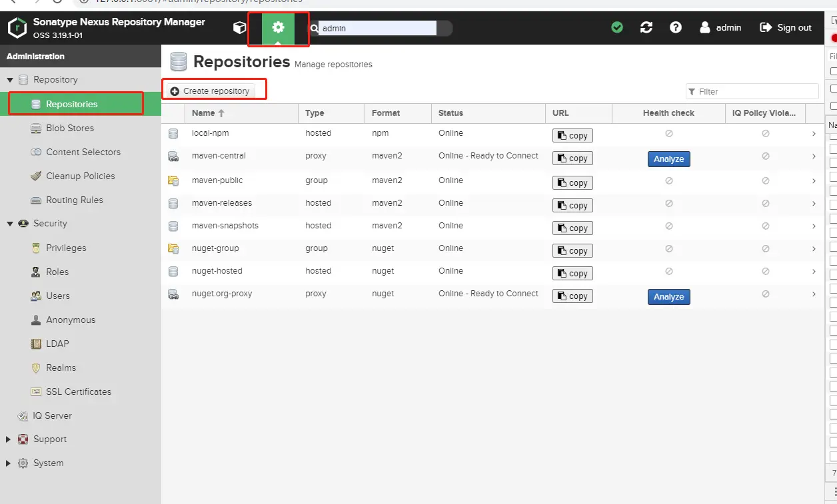
Task: Click the Filter input field
Action: pos(752,91)
